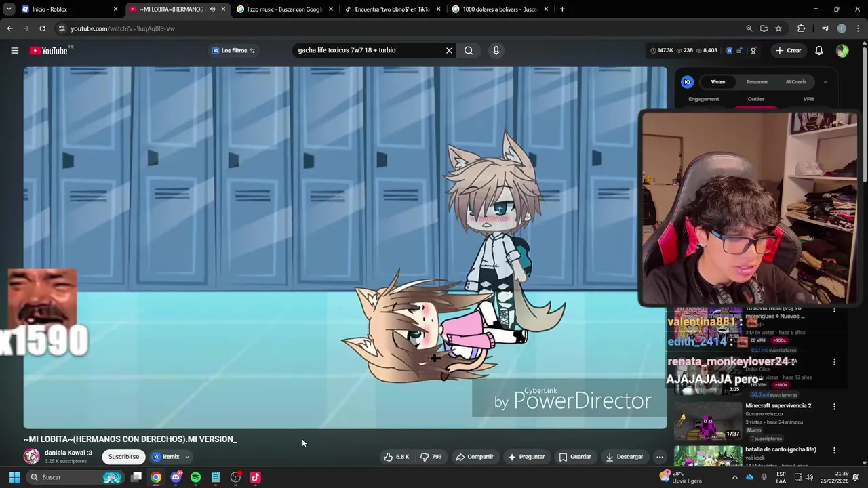The height and width of the screenshot is (488, 868).
Task: Go to YouTube home via the logo
Action: [x=49, y=51]
